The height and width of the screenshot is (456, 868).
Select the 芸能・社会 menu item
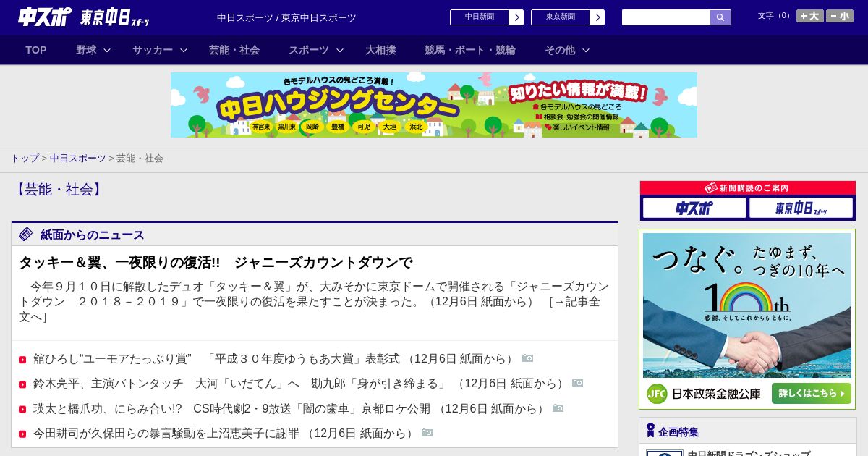(234, 50)
